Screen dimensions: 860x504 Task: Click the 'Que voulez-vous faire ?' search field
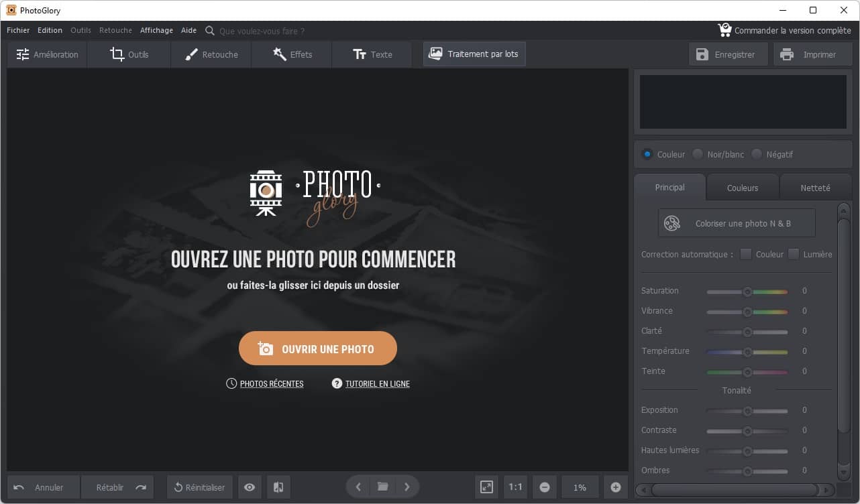pos(262,31)
